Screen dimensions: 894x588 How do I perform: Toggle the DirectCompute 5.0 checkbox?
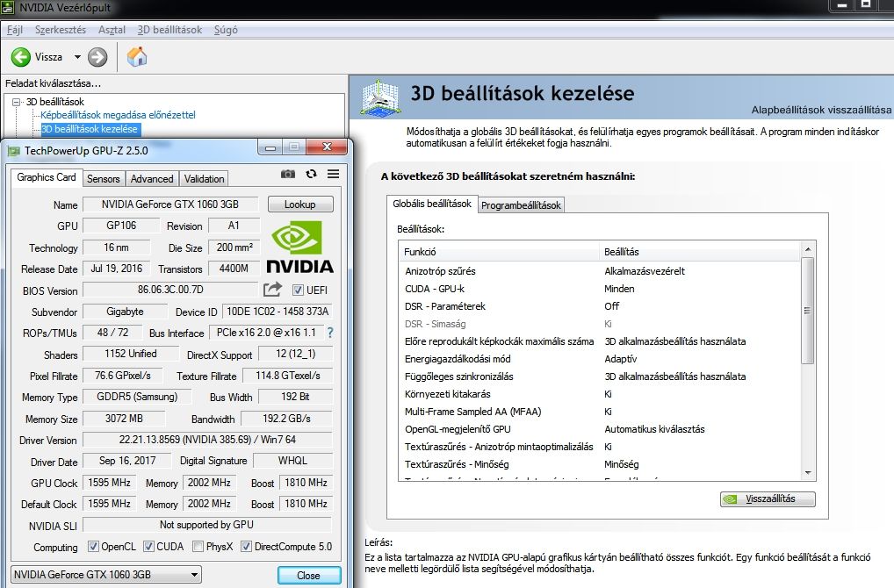coord(246,547)
